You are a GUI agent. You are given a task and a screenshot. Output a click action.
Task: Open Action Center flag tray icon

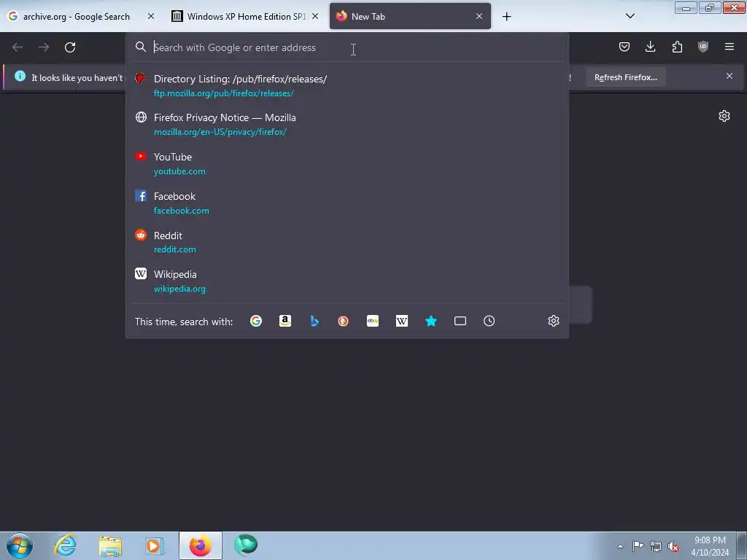click(638, 546)
